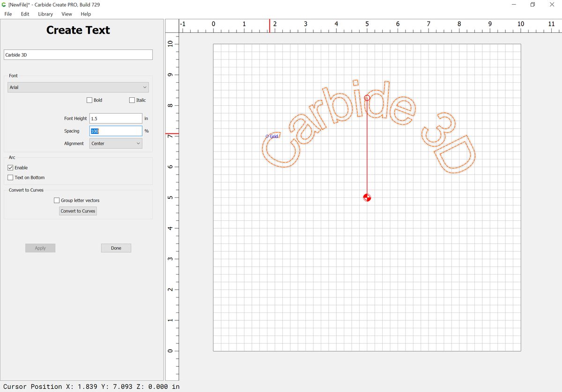The image size is (562, 392).
Task: Open the Arial font dropdown
Action: click(x=78, y=87)
